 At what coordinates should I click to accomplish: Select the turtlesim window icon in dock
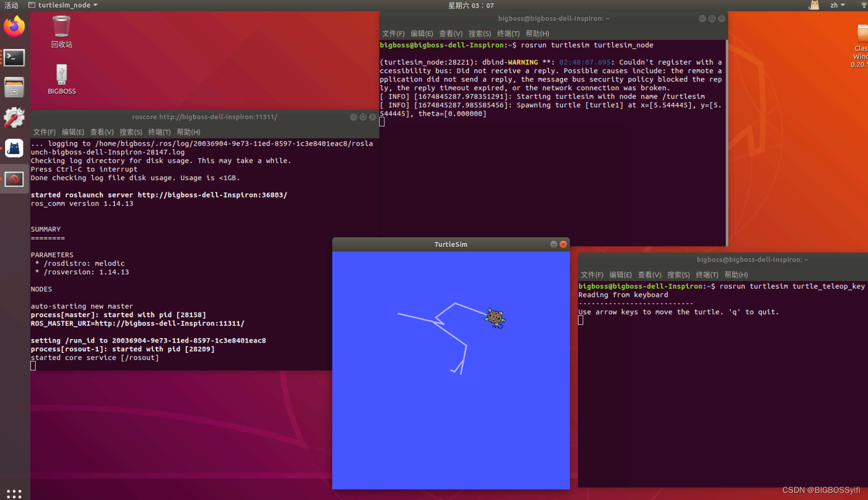(14, 179)
